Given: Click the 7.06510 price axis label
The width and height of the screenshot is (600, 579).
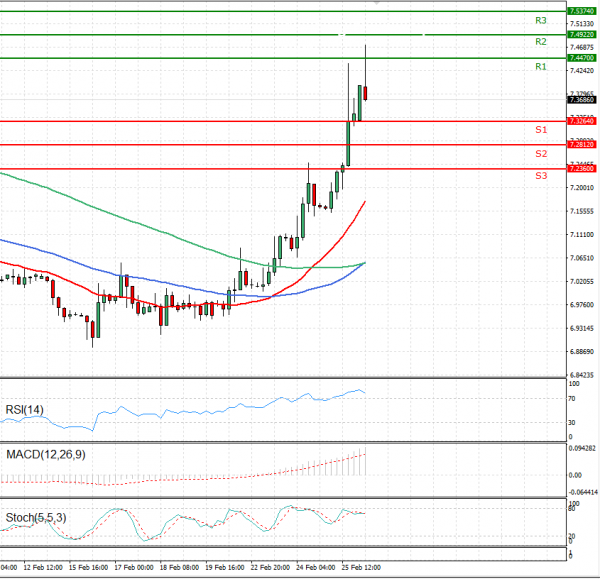Looking at the screenshot, I should 582,258.
